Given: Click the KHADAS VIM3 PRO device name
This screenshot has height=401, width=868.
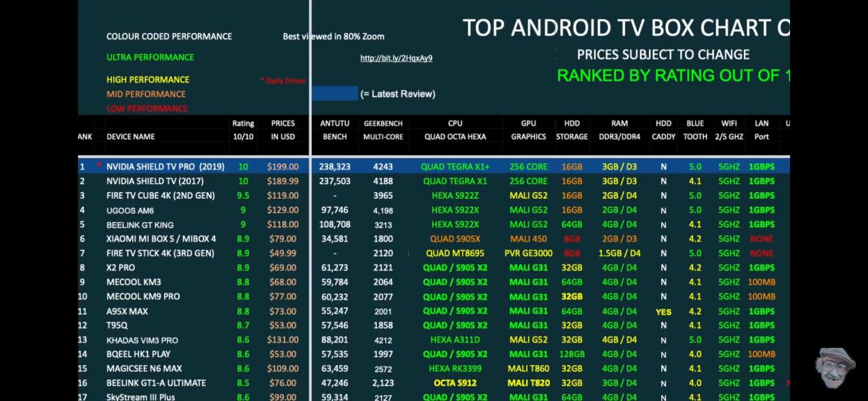Looking at the screenshot, I should (142, 340).
